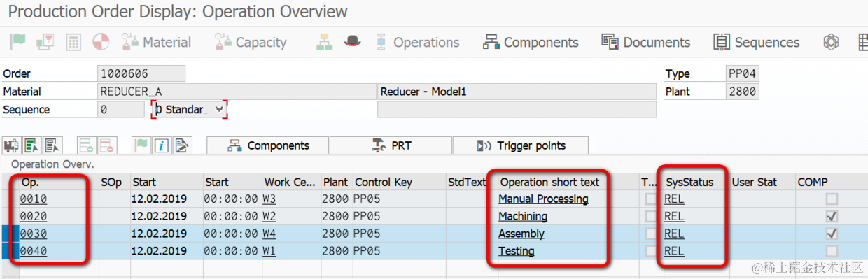Click work center W3 link

pyautogui.click(x=269, y=199)
